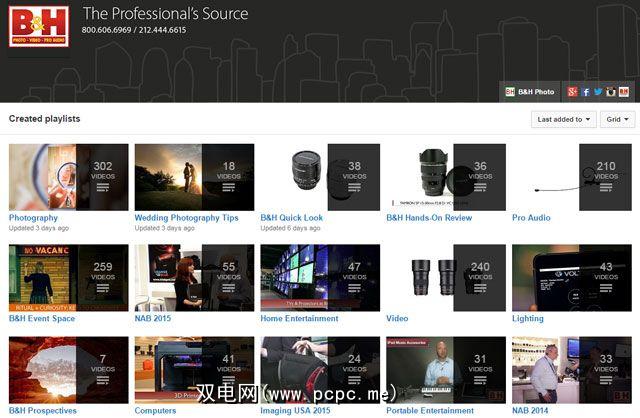Open the B&H Hands-On Review lens thumbnail
The image size is (640, 418).
(446, 176)
